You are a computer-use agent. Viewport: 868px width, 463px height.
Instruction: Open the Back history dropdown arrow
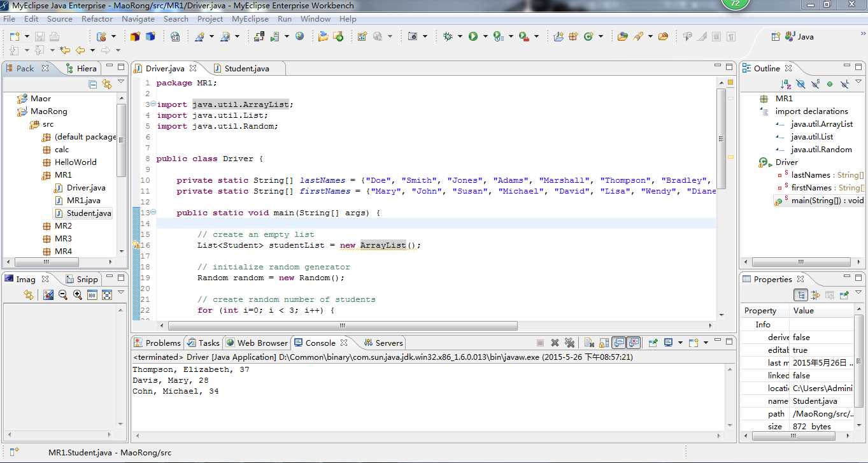[92, 50]
